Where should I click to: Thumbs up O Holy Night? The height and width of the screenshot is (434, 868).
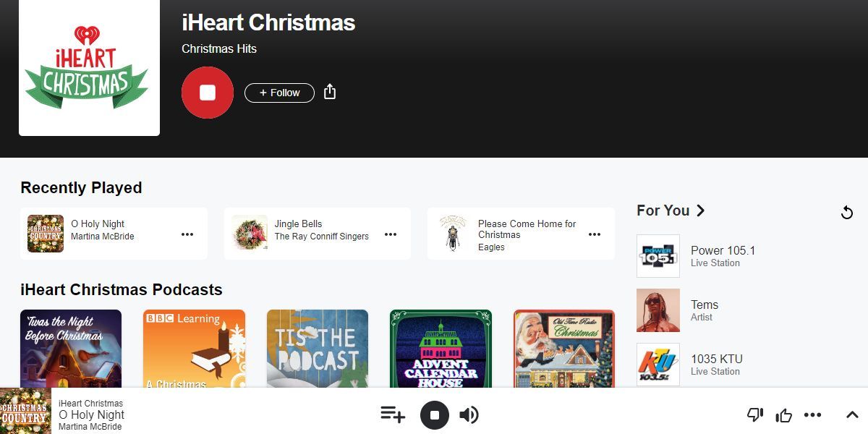point(783,415)
